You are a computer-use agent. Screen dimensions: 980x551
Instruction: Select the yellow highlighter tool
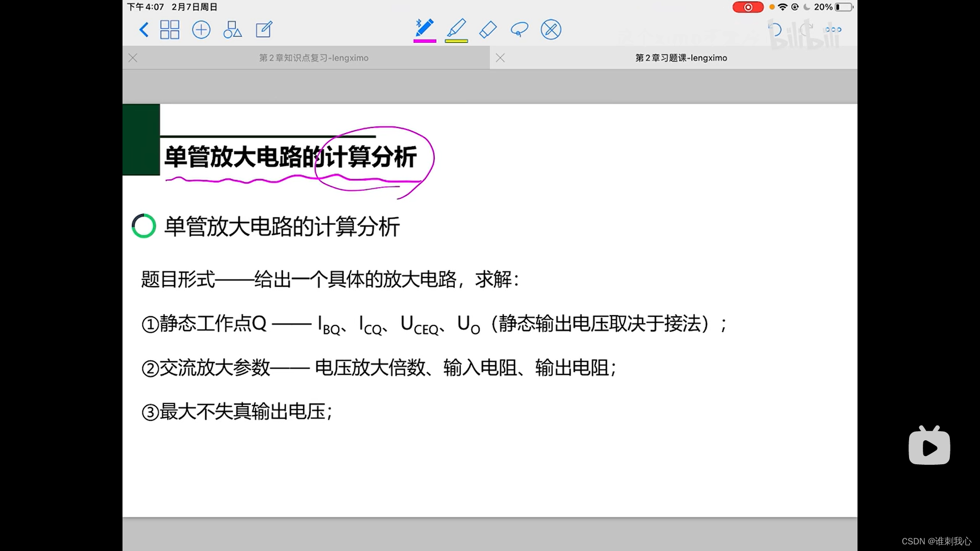[456, 28]
